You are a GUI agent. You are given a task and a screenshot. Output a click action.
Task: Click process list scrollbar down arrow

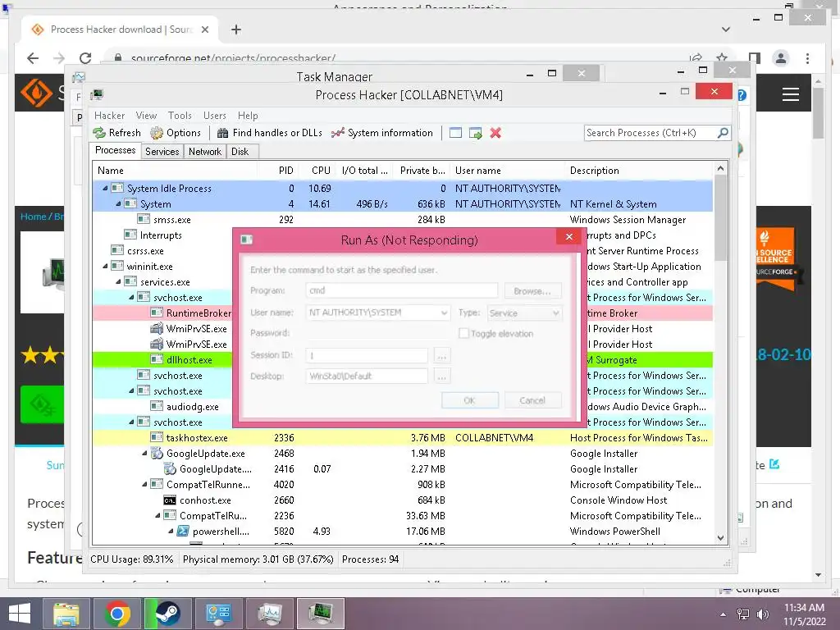coord(720,538)
